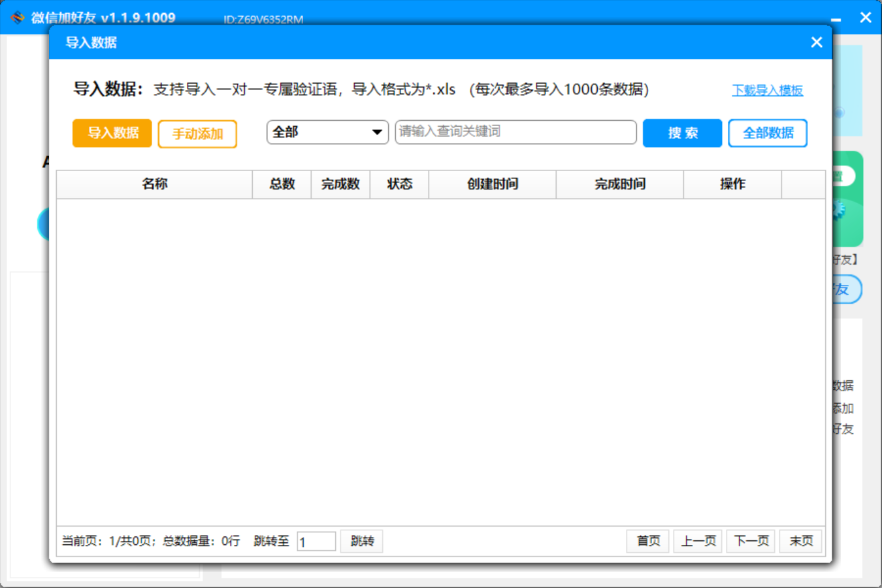Viewport: 882px width, 588px height.
Task: Click the blue 搜索 search button
Action: click(x=682, y=133)
